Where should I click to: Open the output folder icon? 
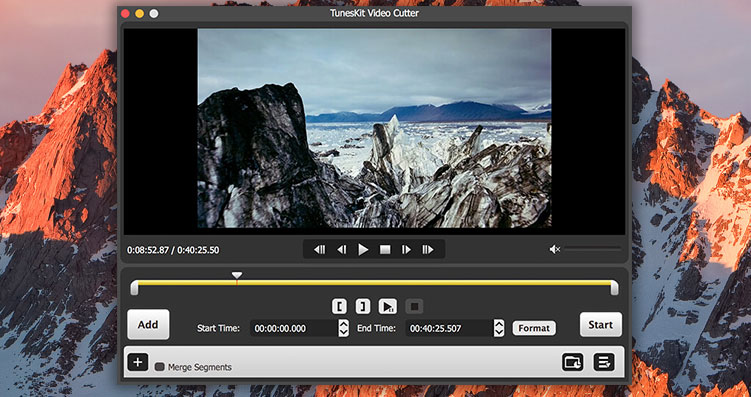(573, 362)
